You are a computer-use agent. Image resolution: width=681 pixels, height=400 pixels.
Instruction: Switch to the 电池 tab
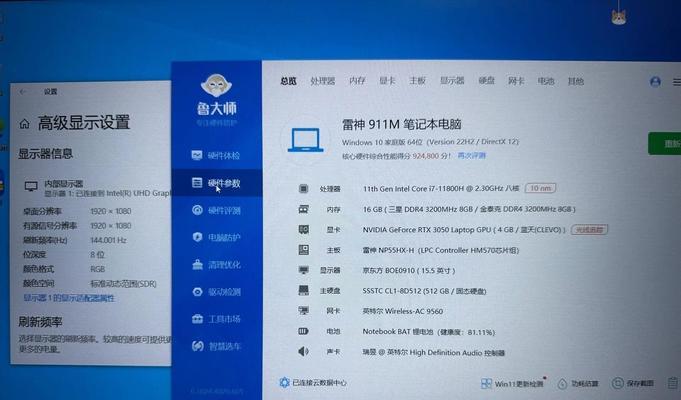[x=546, y=81]
